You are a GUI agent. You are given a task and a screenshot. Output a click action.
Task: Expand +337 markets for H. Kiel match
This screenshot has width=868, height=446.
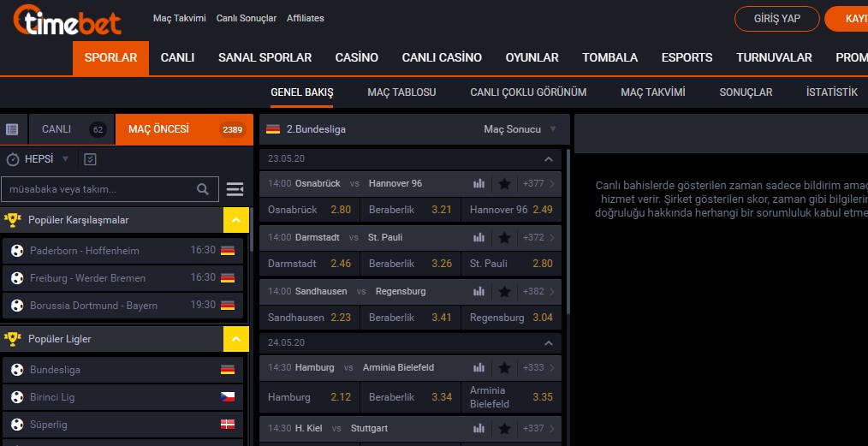pyautogui.click(x=538, y=429)
